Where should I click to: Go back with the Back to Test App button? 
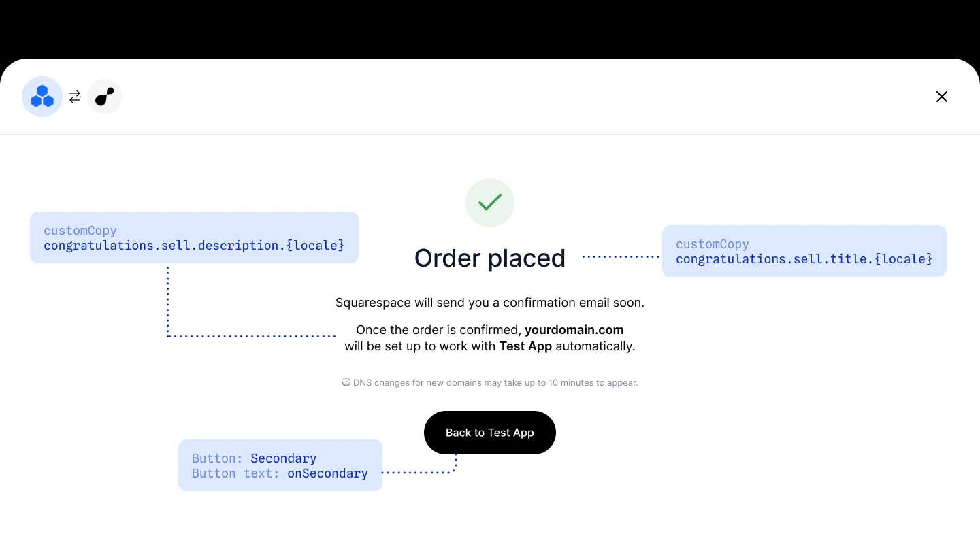(x=490, y=433)
